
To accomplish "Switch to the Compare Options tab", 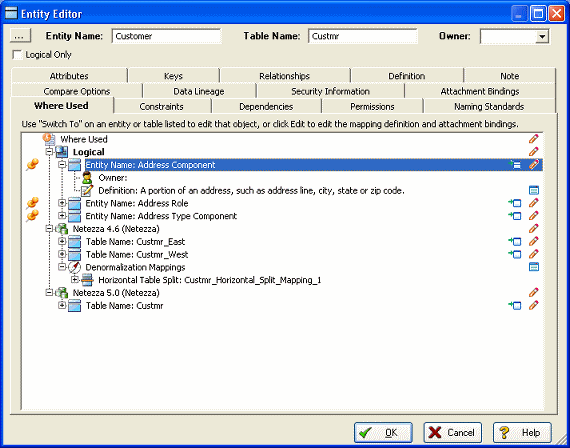I will [77, 91].
